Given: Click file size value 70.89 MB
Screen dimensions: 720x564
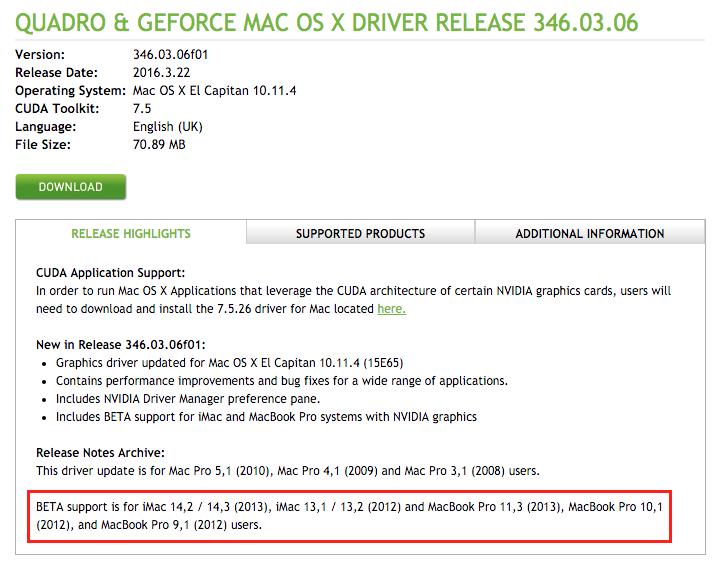Looking at the screenshot, I should (159, 145).
